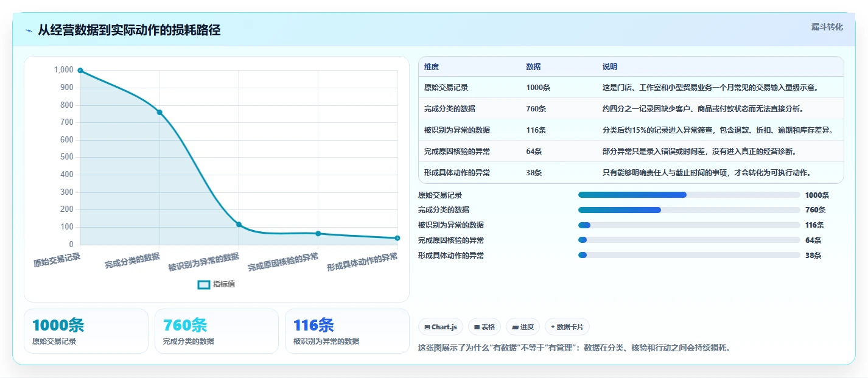Screen dimensions: 868x378
Task: Open the 760条 完成分类的数据 data card
Action: click(x=217, y=331)
